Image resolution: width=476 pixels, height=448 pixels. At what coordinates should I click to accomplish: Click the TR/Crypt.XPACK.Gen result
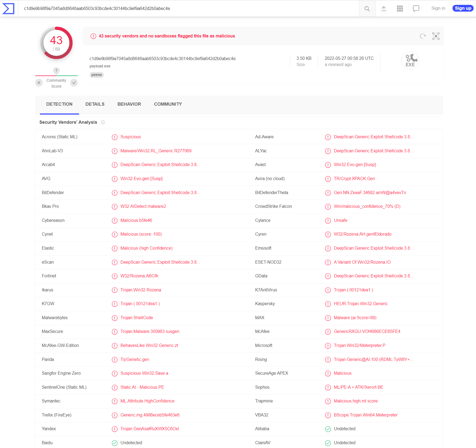point(354,179)
